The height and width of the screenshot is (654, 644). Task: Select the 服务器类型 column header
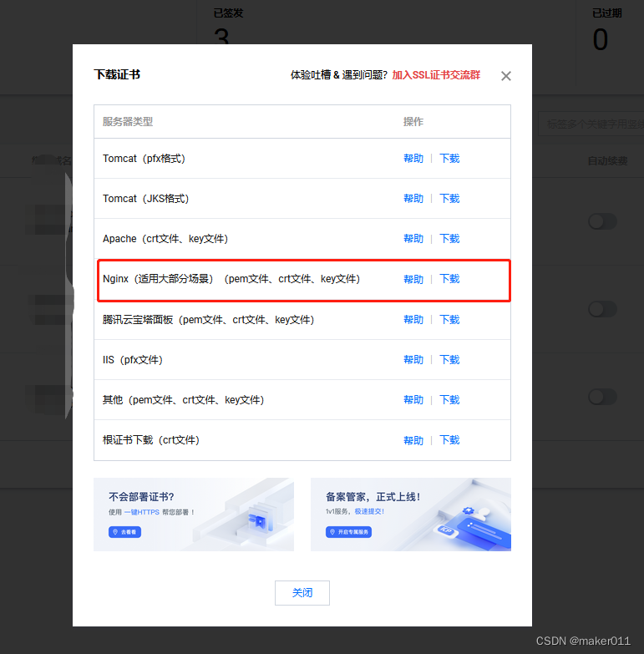(128, 122)
